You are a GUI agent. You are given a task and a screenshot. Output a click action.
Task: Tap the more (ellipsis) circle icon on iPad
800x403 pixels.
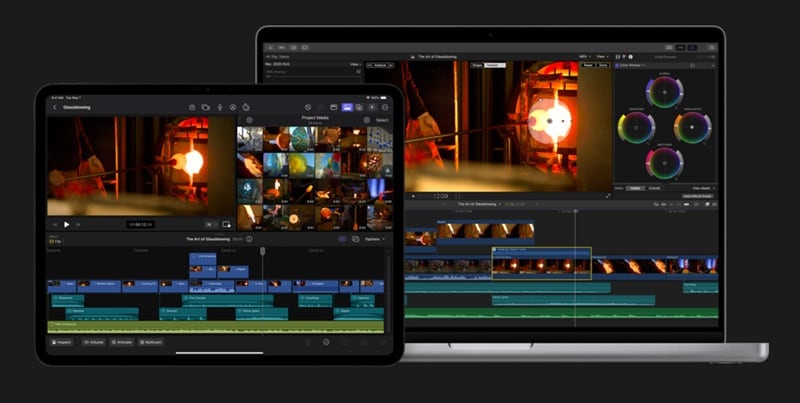385,107
